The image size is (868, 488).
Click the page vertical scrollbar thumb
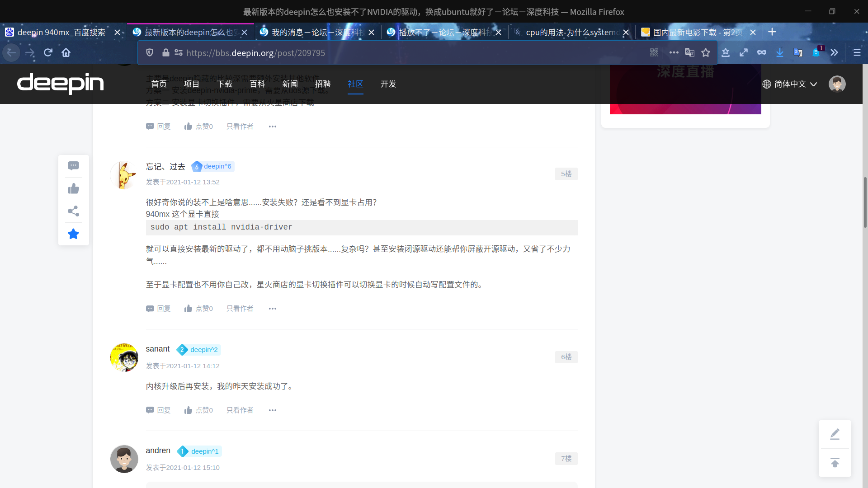tap(865, 203)
